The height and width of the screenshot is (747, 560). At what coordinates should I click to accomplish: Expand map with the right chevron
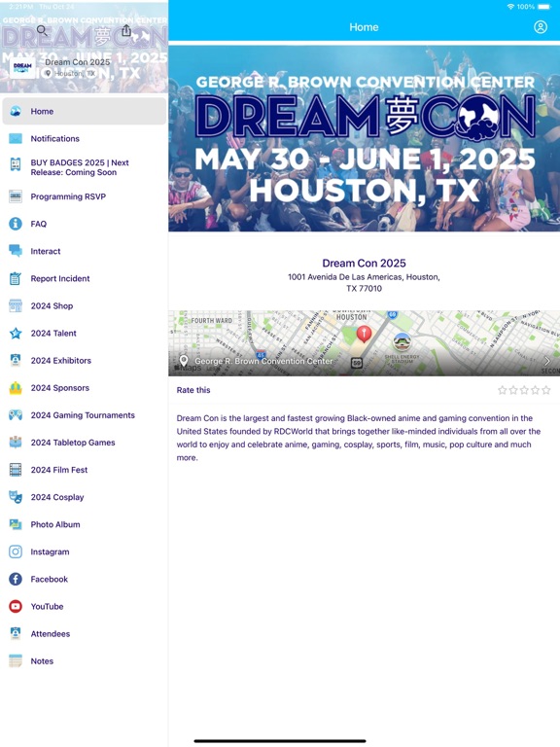546,361
